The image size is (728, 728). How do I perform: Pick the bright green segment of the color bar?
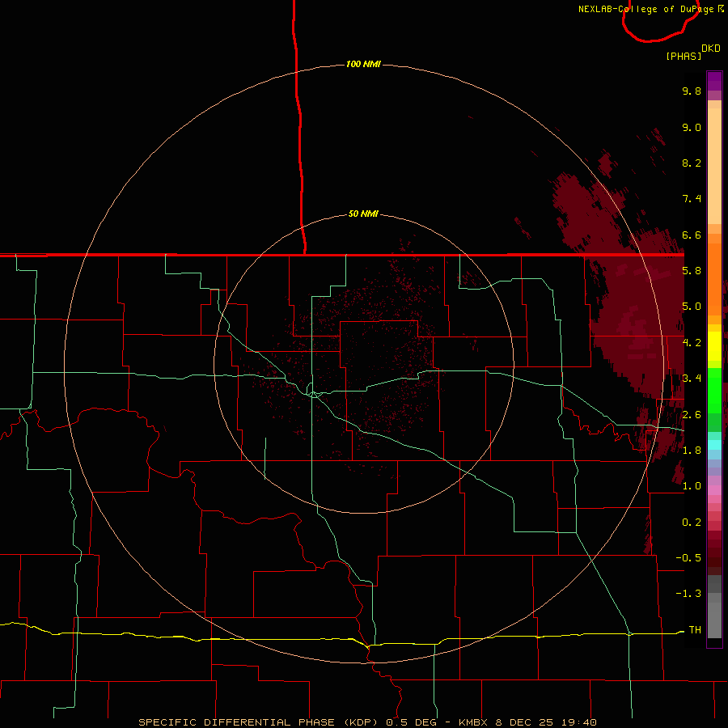point(714,390)
